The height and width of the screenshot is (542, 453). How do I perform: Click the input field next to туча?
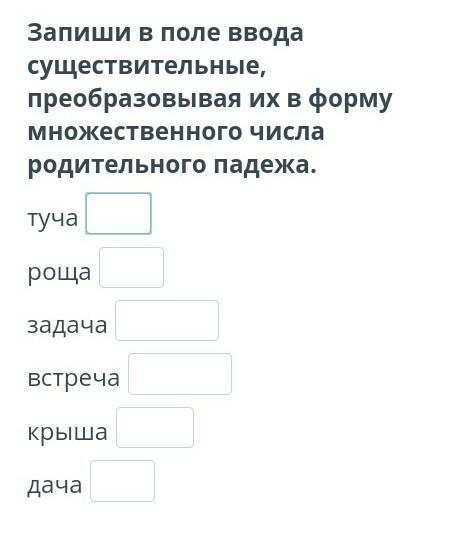pyautogui.click(x=119, y=213)
